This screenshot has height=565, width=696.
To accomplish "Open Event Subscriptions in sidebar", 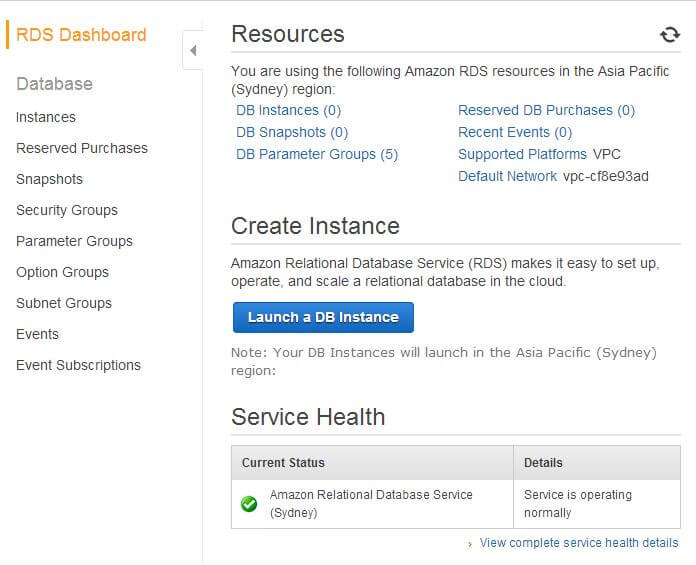I will [78, 365].
